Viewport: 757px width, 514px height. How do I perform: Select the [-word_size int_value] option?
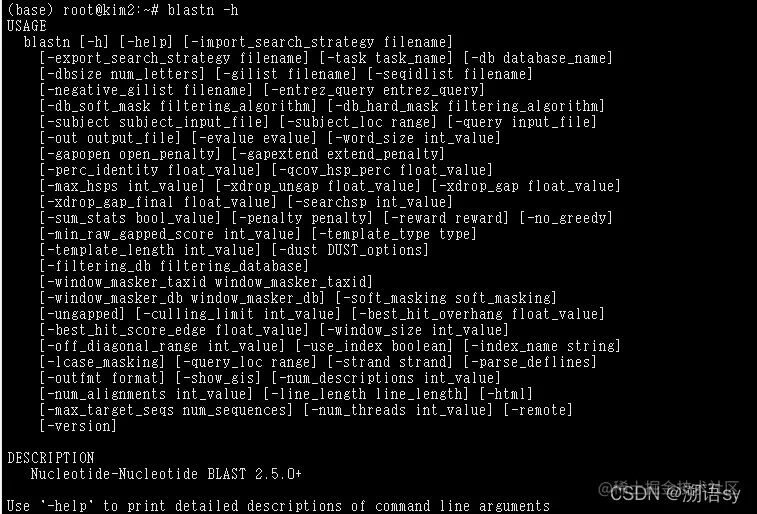coord(414,139)
